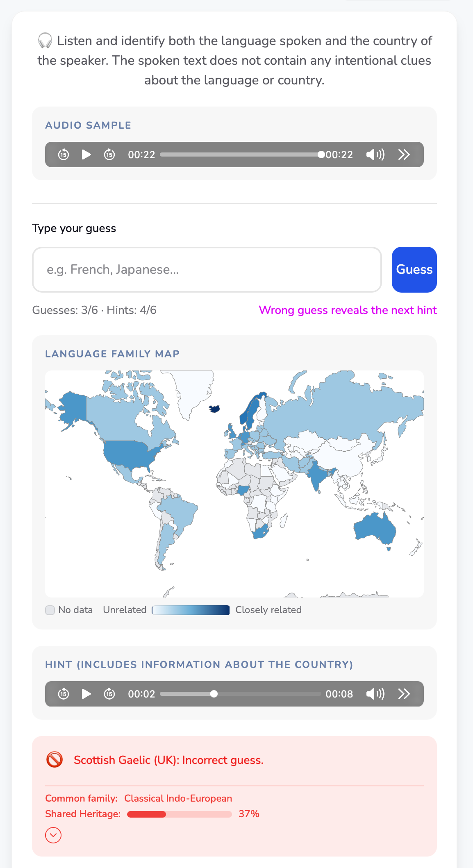The image size is (473, 868).
Task: Click the red incorrect guess icon
Action: 55,760
